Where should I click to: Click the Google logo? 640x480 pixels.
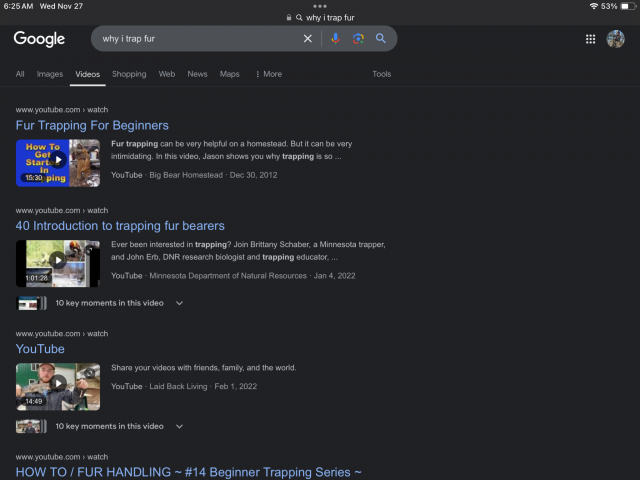click(39, 39)
